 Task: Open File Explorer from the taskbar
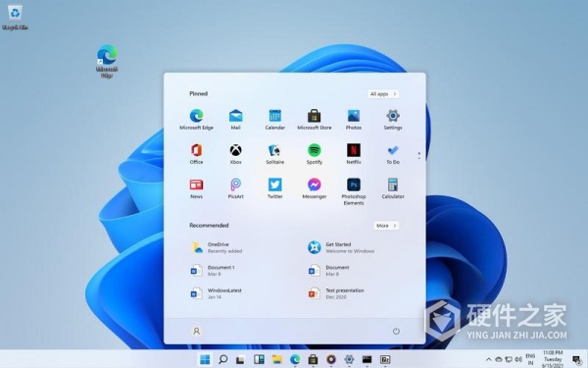(276, 359)
